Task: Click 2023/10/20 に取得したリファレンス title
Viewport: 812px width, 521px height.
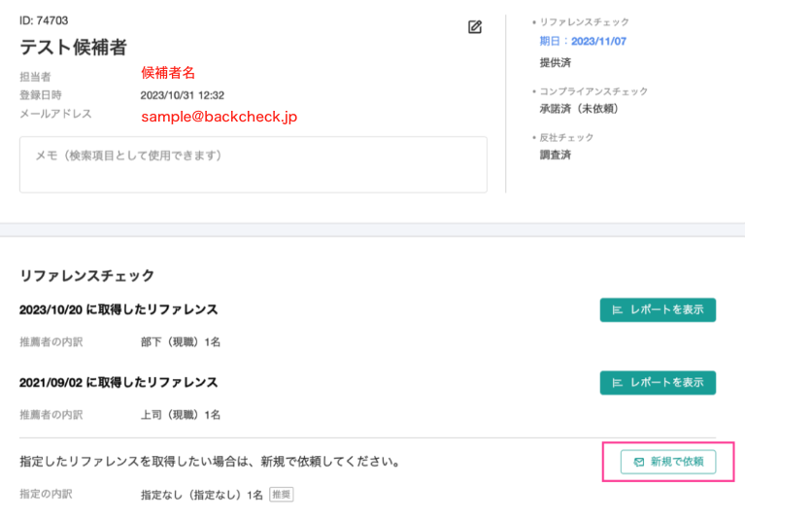Action: tap(118, 309)
